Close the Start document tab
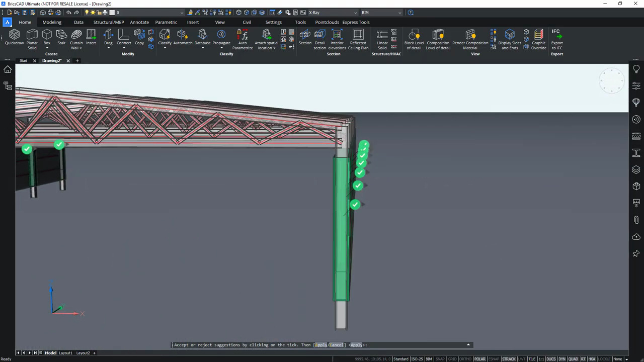This screenshot has width=644, height=362. [34, 61]
